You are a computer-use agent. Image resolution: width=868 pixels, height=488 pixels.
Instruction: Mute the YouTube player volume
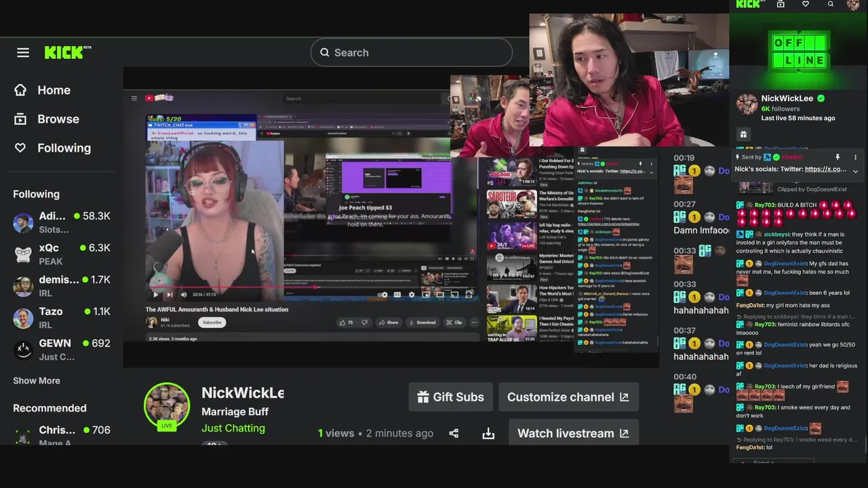[183, 294]
